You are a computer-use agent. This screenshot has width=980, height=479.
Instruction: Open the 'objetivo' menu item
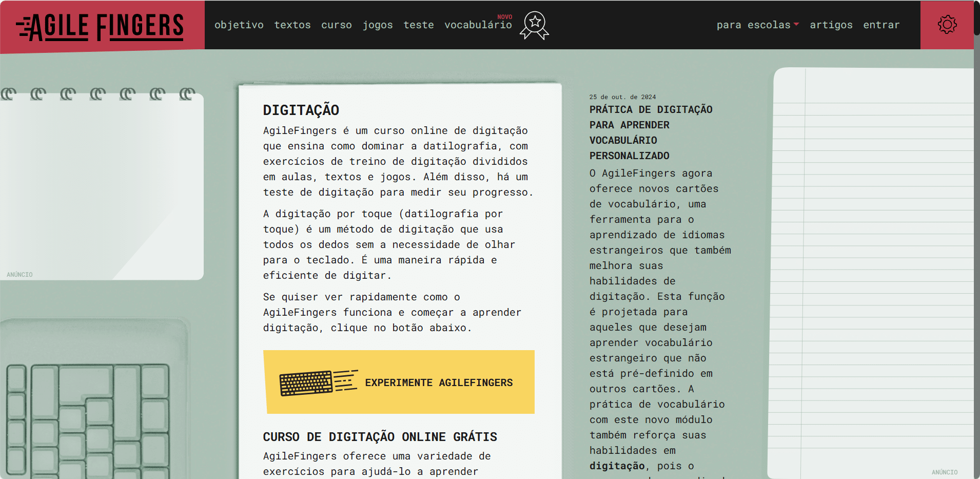click(x=239, y=25)
